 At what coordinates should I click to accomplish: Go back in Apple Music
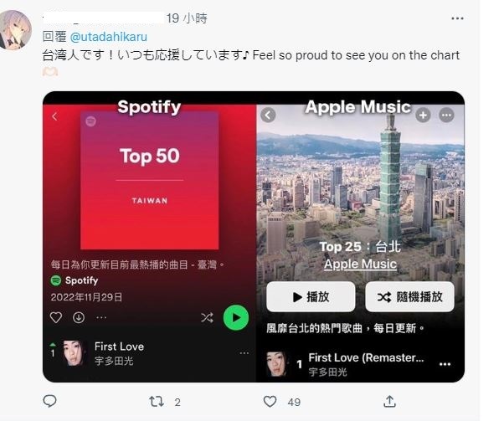268,115
